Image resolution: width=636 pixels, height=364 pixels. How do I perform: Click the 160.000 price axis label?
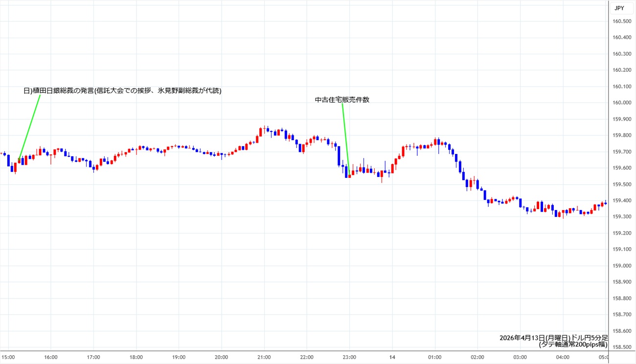coord(621,103)
